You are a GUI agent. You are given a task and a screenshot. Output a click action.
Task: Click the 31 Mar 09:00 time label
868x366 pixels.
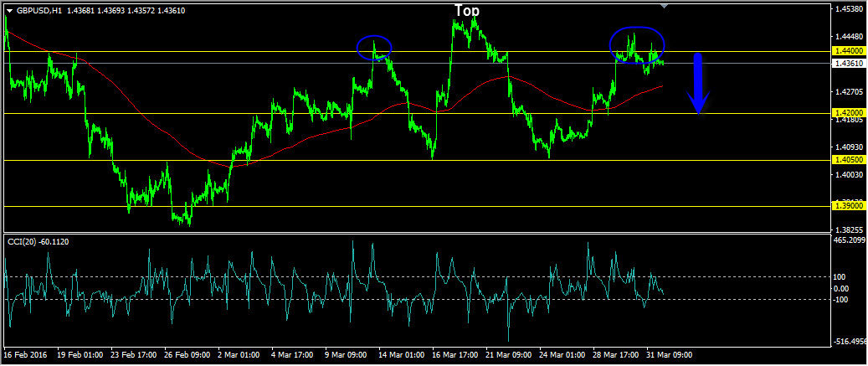670,354
